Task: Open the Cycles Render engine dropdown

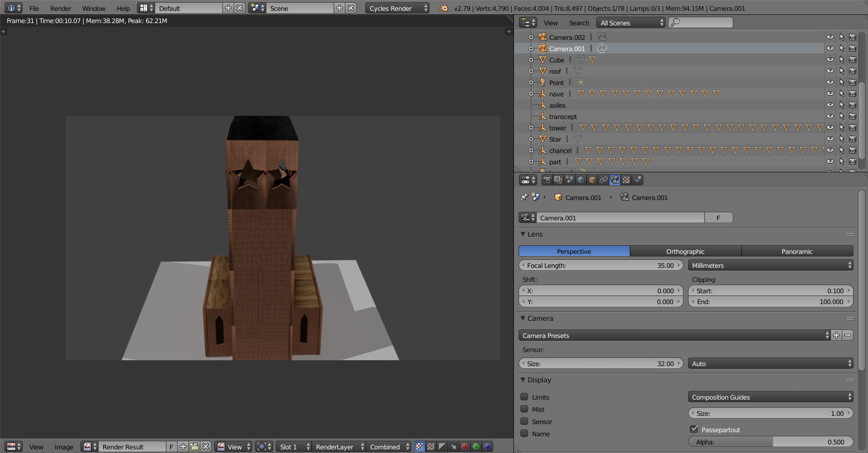Action: coord(397,8)
